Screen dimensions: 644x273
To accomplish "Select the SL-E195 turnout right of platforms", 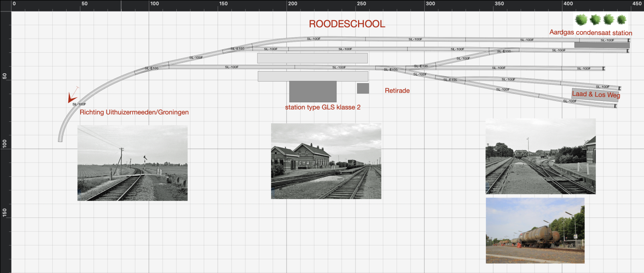I will coord(391,69).
